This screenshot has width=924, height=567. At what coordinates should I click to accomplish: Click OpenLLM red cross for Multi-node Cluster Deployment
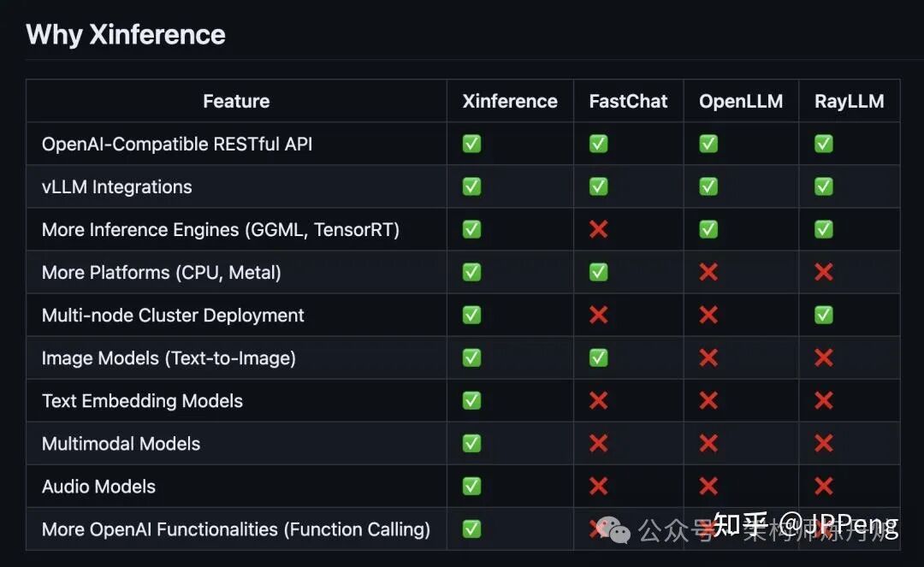[x=708, y=315]
